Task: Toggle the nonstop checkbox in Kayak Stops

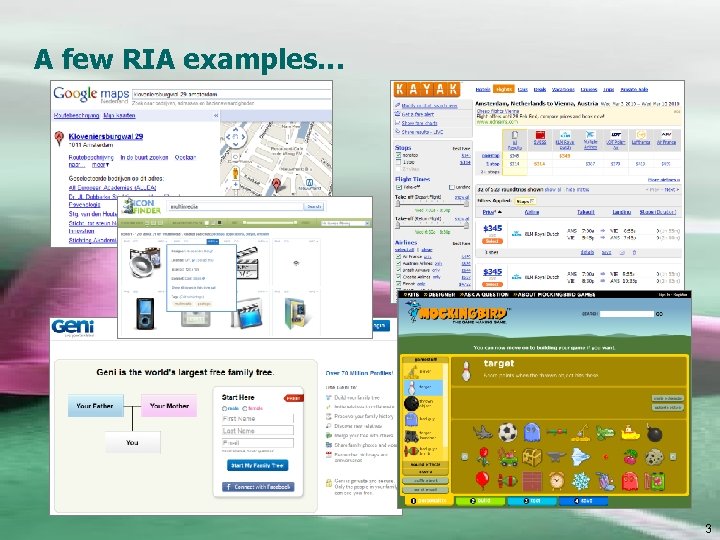Action: [x=399, y=155]
